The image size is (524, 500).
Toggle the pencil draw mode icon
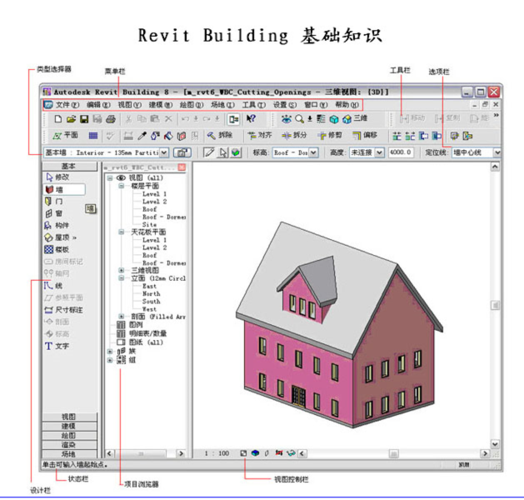[209, 152]
